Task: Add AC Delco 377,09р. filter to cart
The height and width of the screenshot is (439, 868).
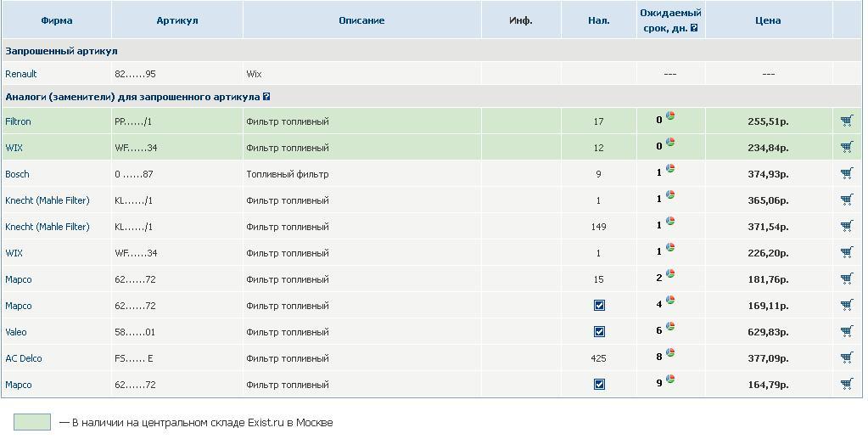Action: point(847,357)
